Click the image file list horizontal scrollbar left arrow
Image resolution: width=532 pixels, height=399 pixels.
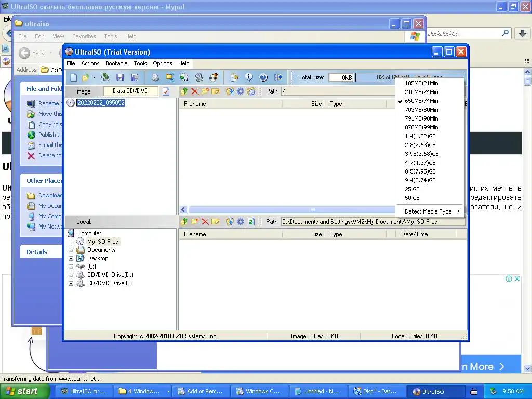[x=183, y=210]
